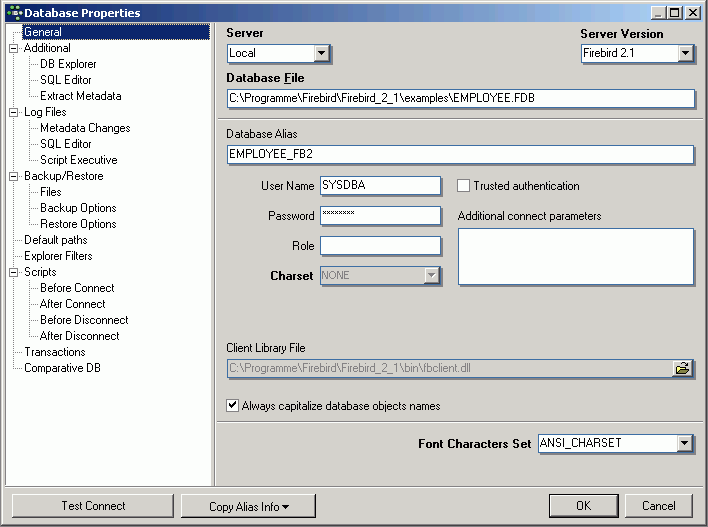Open the Server Version dropdown
This screenshot has width=708, height=527.
pyautogui.click(x=685, y=53)
